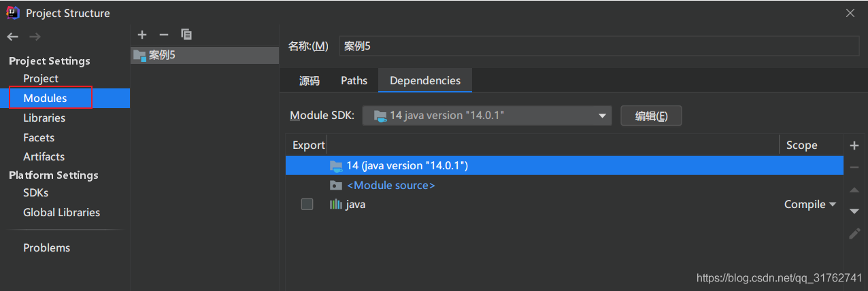
Task: Add a dependency with the plus icon
Action: pyautogui.click(x=854, y=145)
